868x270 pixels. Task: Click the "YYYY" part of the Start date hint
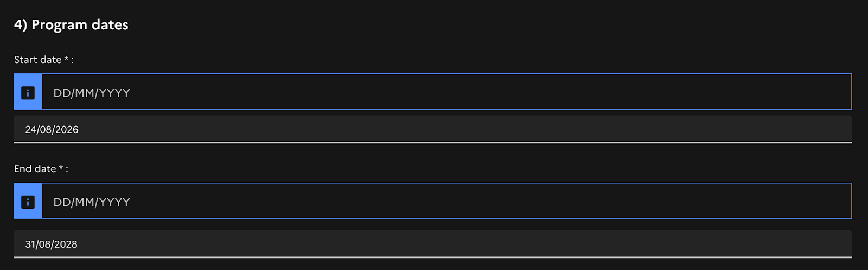tap(114, 93)
